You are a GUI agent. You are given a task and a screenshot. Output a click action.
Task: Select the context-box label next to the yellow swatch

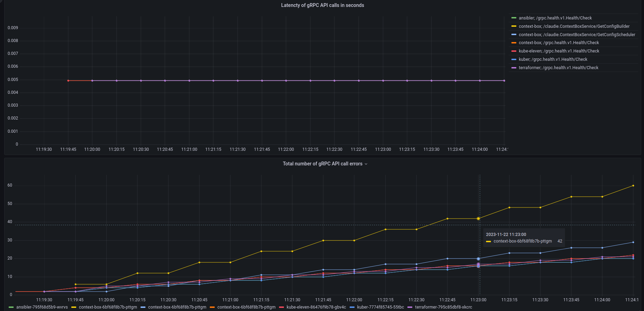click(108, 307)
